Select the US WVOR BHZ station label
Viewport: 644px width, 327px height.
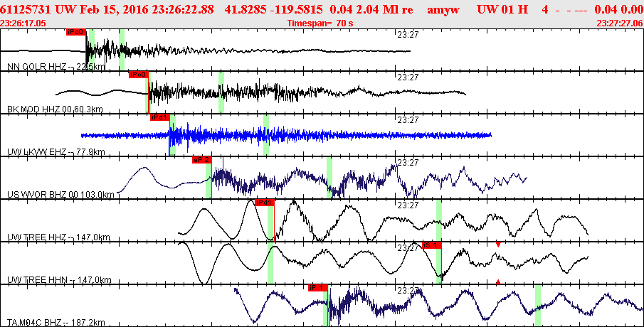(60, 195)
